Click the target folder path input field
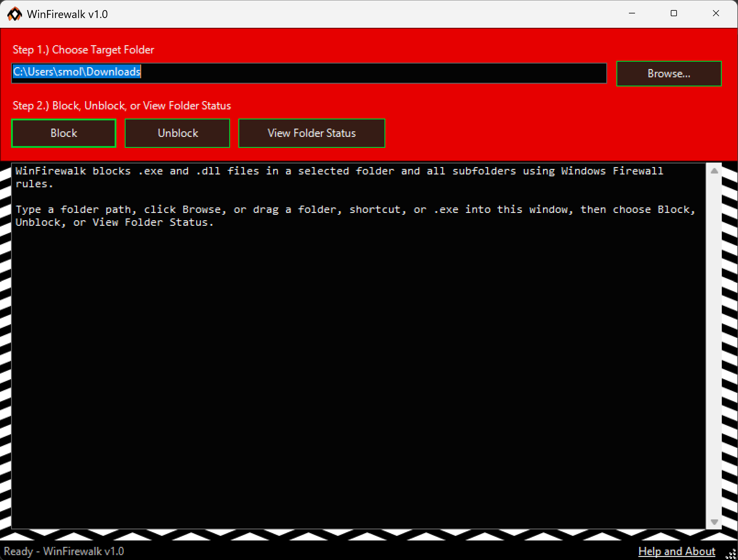 click(309, 73)
